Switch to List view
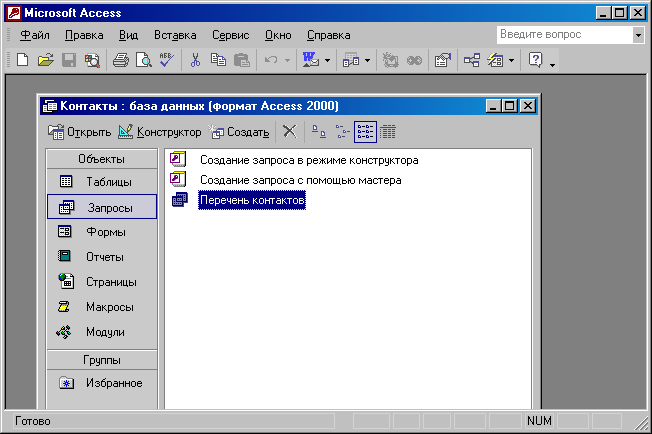The image size is (652, 434). point(366,132)
